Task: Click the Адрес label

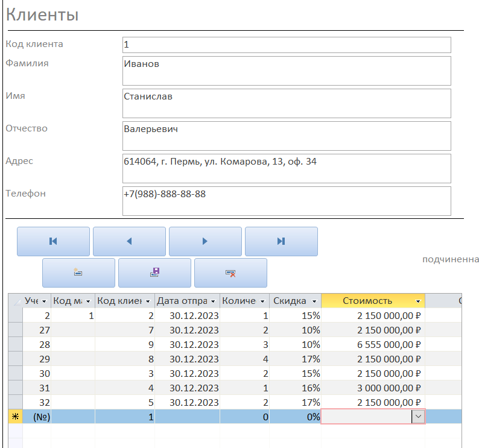Action: pyautogui.click(x=19, y=161)
